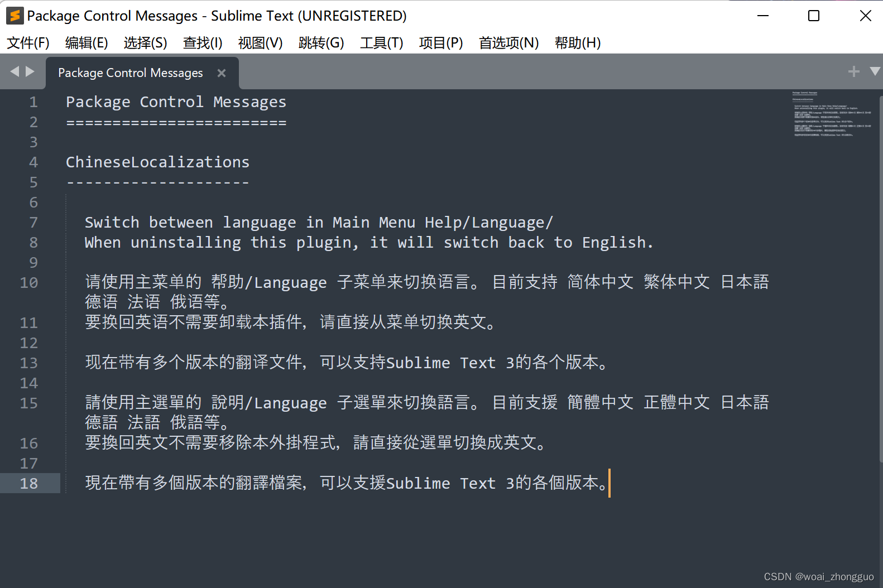Open the 跳转(G) menu
The height and width of the screenshot is (588, 883).
coord(321,42)
